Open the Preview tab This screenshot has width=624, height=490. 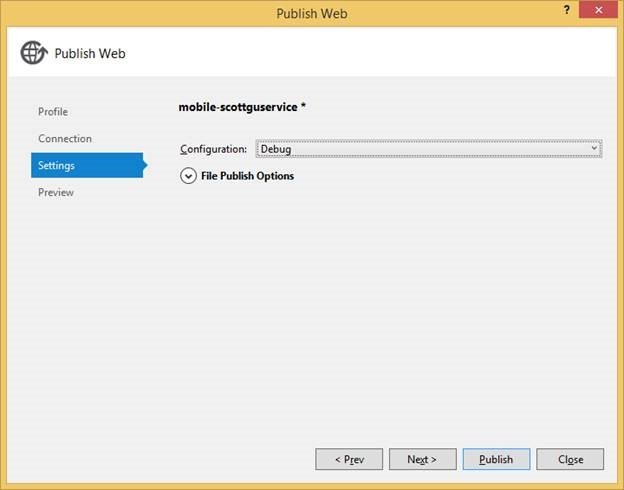(x=56, y=192)
